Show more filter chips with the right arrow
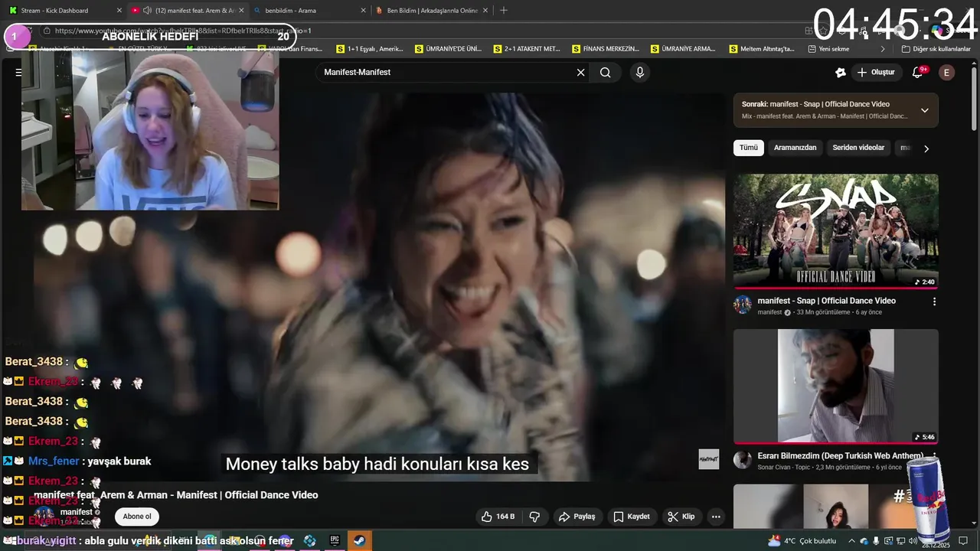Viewport: 980px width, 551px height. pos(926,148)
